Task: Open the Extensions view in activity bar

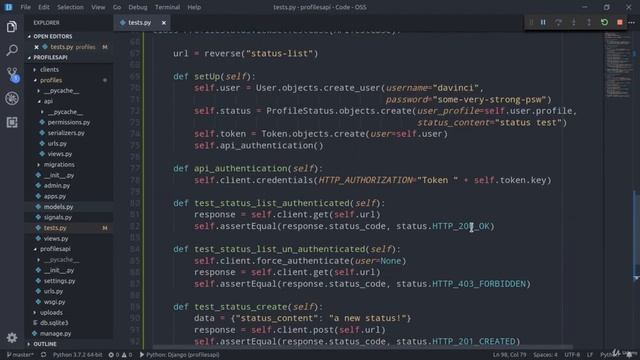Action: tap(12, 122)
